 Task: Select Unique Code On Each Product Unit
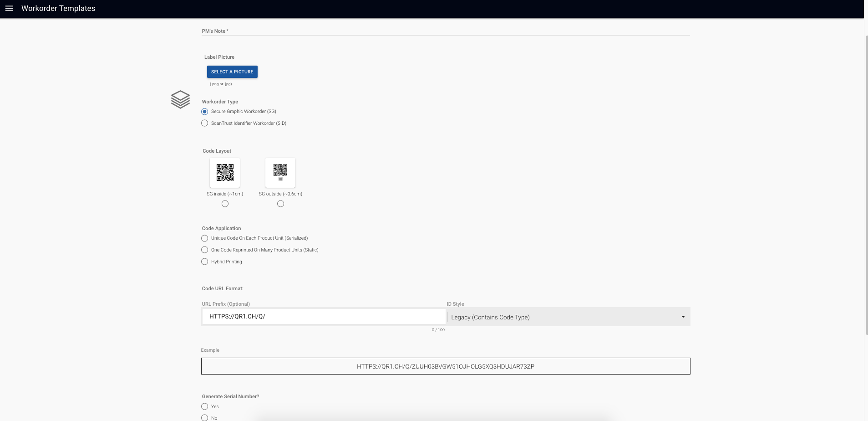point(205,238)
